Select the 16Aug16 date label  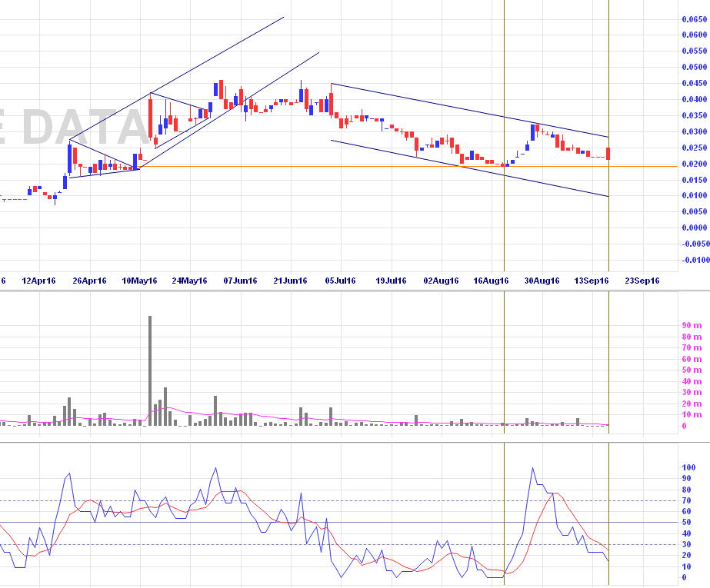click(x=491, y=281)
